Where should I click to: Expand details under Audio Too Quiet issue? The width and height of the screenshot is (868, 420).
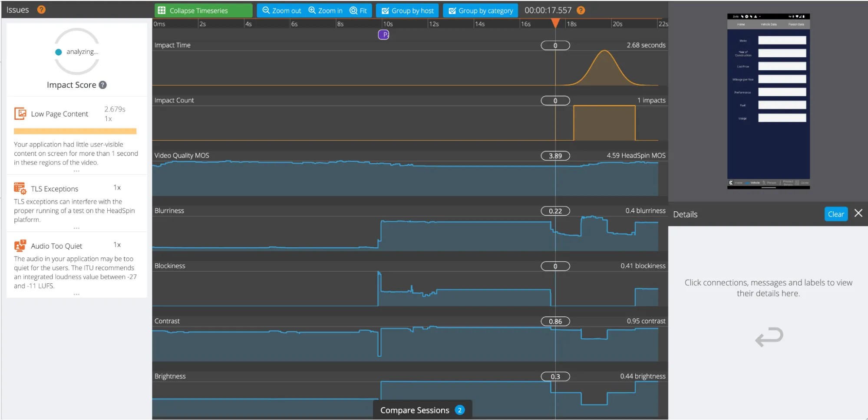(x=76, y=294)
